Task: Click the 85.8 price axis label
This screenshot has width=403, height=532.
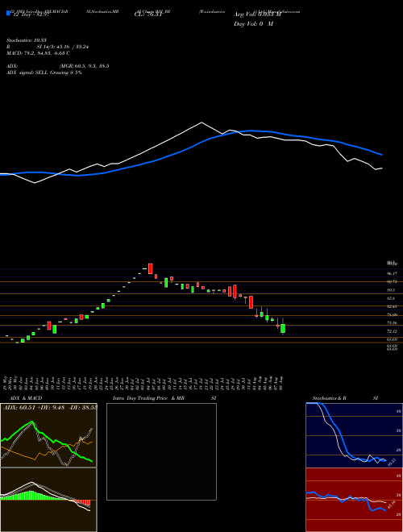Action: [391, 298]
